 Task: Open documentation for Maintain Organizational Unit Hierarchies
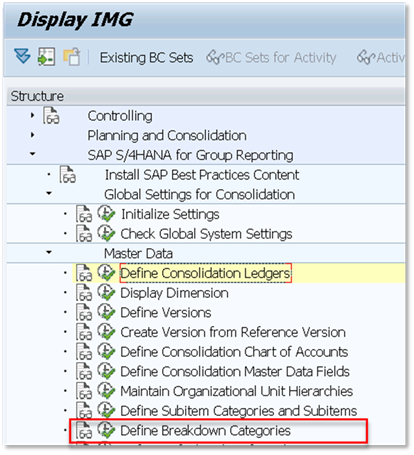pos(84,391)
